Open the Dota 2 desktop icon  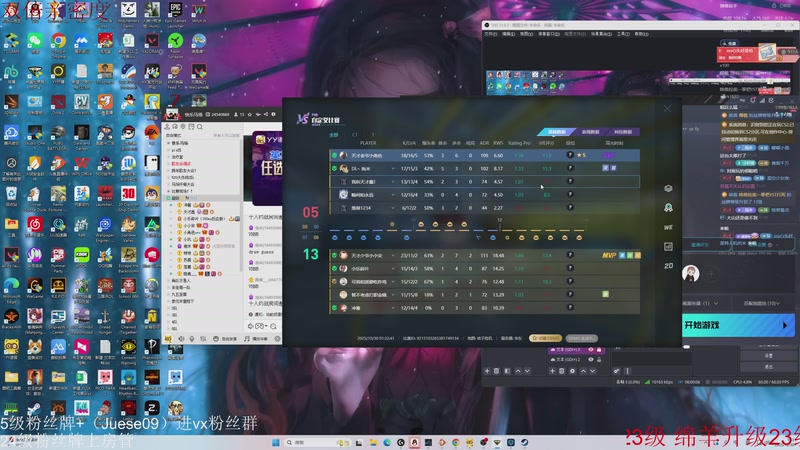tap(58, 104)
